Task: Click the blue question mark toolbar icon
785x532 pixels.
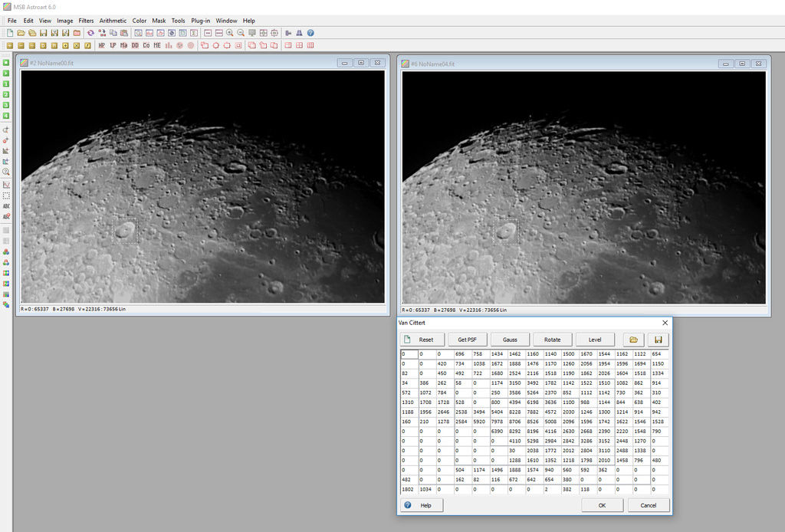Action: (310, 33)
